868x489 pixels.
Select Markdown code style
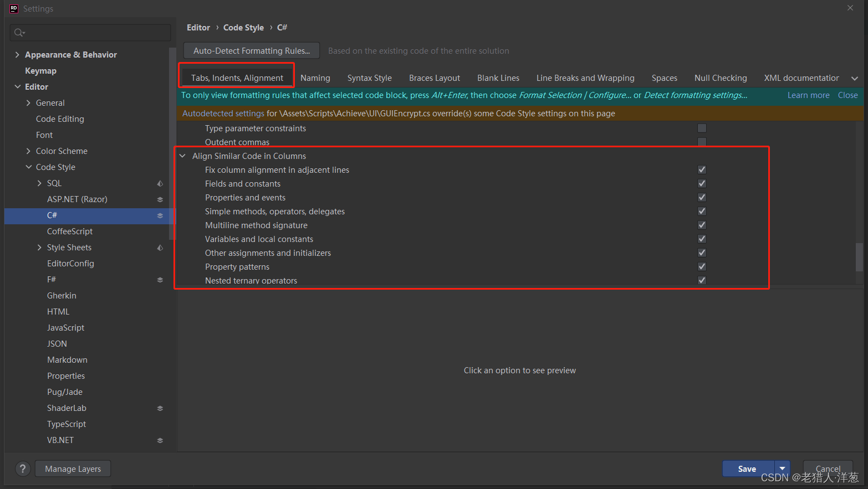click(x=67, y=360)
